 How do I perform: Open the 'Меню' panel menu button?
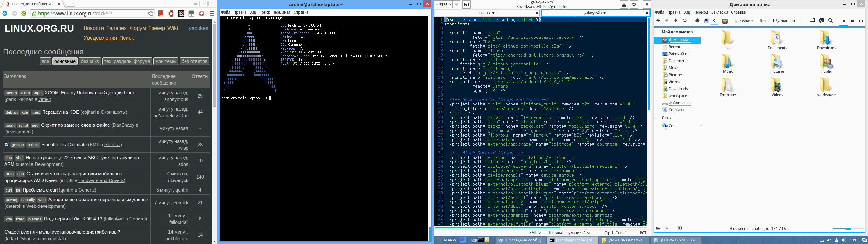pyautogui.click(x=446, y=240)
